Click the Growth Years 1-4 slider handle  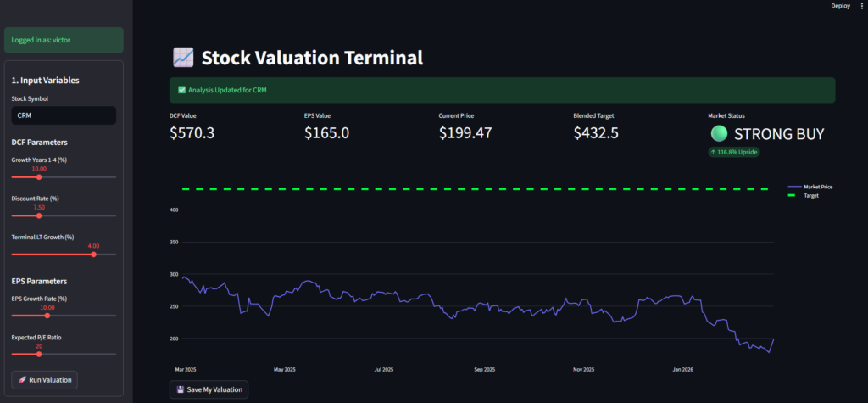[39, 177]
